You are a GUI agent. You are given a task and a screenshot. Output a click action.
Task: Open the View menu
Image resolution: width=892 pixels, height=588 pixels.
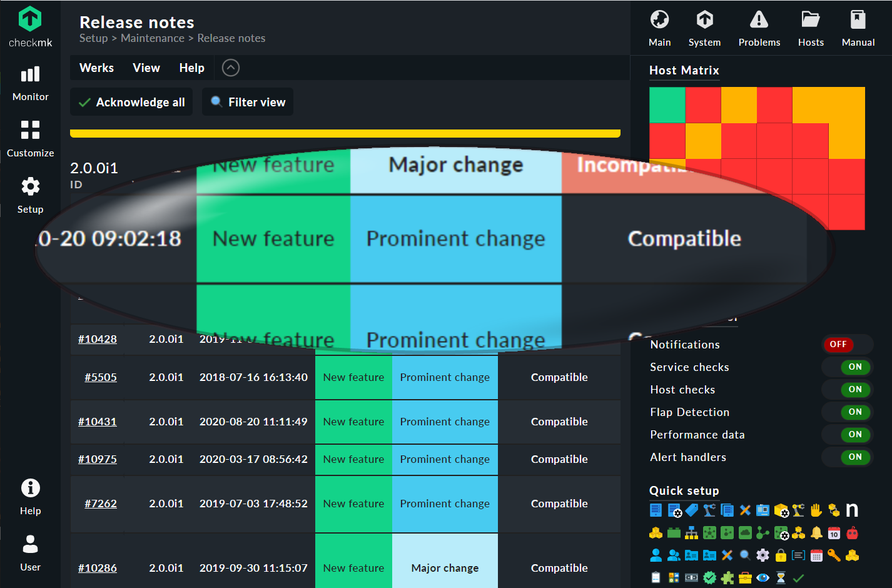pyautogui.click(x=146, y=68)
